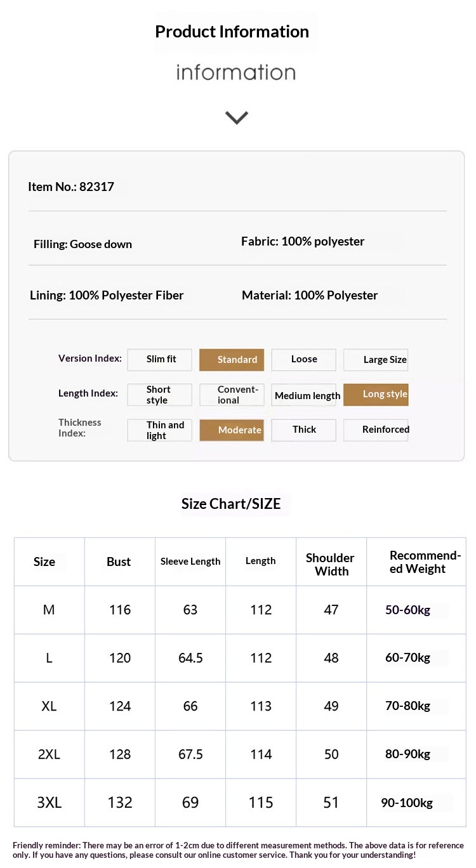
Task: Click the Product Information heading
Action: click(232, 32)
